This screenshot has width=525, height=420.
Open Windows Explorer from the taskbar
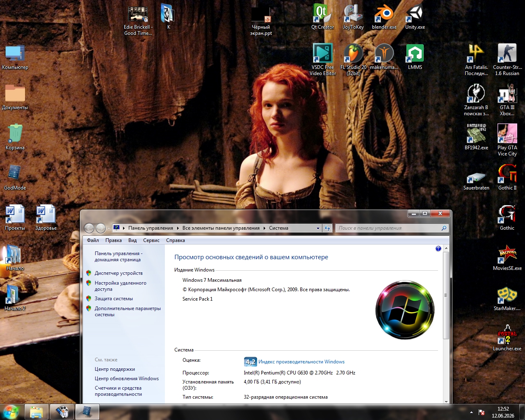coord(37,412)
